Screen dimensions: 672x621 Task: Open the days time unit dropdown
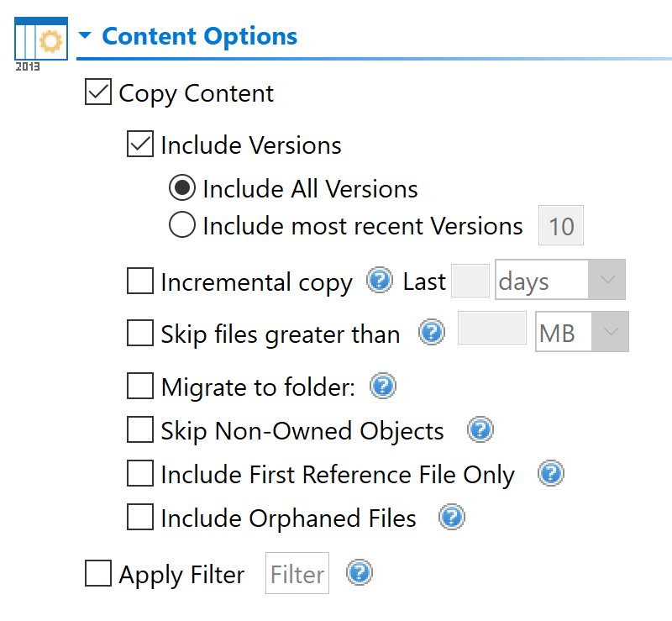(608, 279)
